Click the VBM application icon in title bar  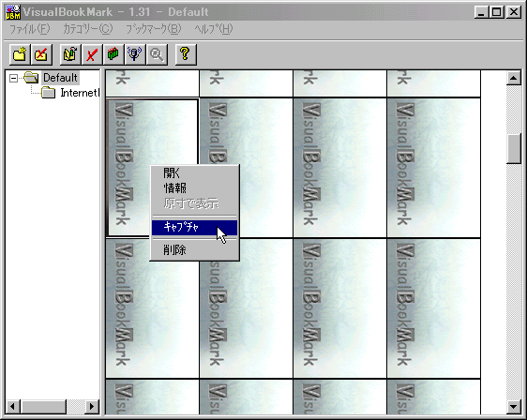(13, 12)
